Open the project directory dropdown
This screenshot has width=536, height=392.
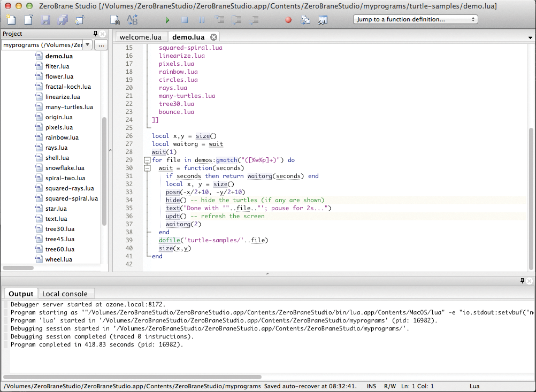tap(88, 44)
